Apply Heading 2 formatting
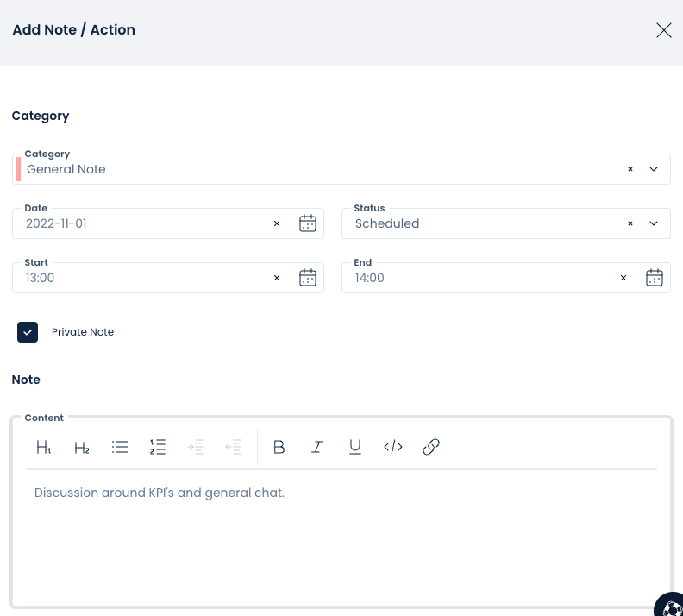Viewport: 683px width, 616px height. [x=82, y=447]
